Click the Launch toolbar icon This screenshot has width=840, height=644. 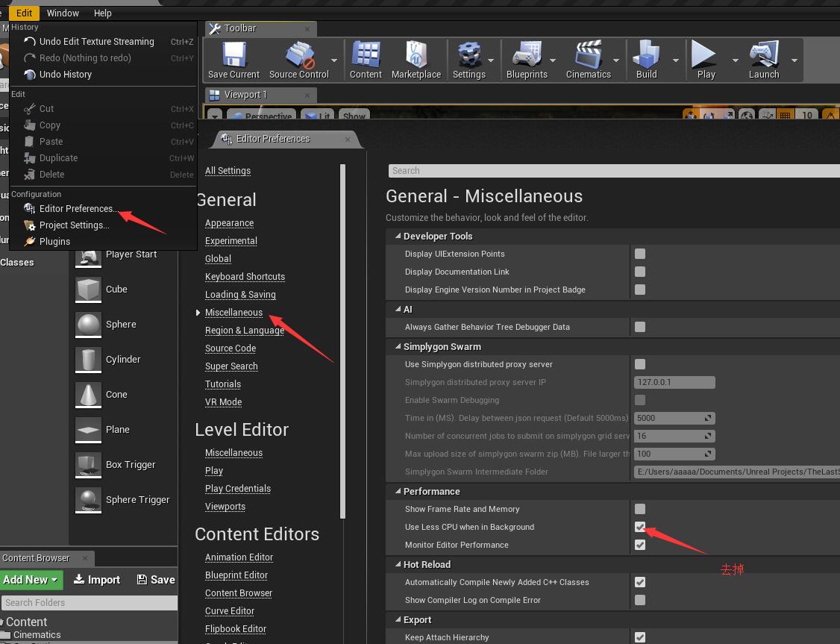point(764,54)
